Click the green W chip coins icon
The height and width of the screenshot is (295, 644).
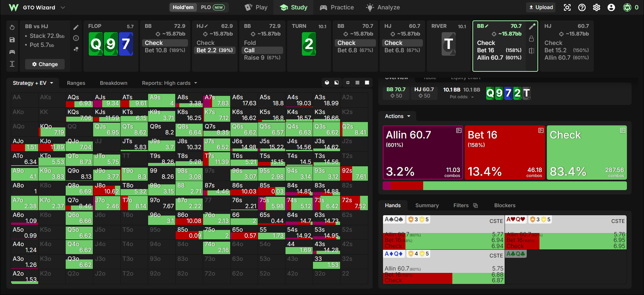[x=627, y=7]
